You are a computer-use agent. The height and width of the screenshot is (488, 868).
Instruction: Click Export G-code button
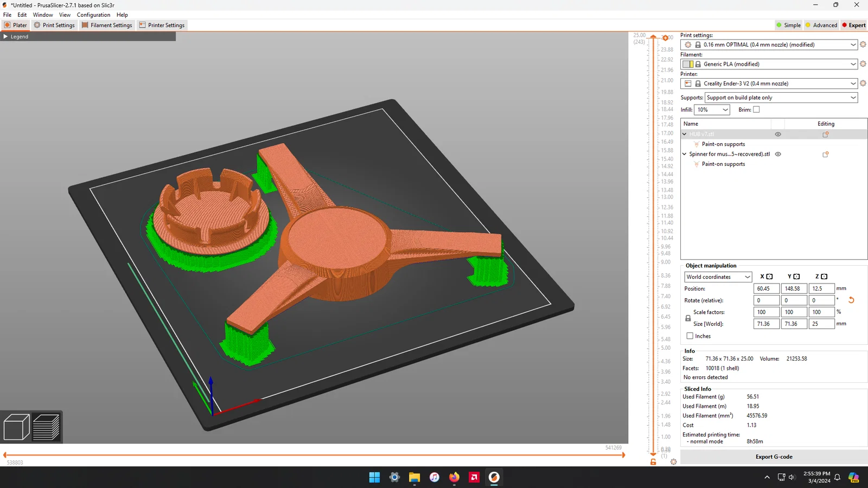tap(774, 457)
